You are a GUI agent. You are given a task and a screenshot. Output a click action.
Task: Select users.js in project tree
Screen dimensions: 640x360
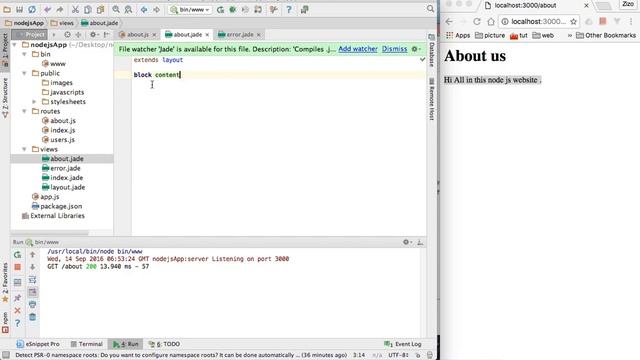(58, 140)
